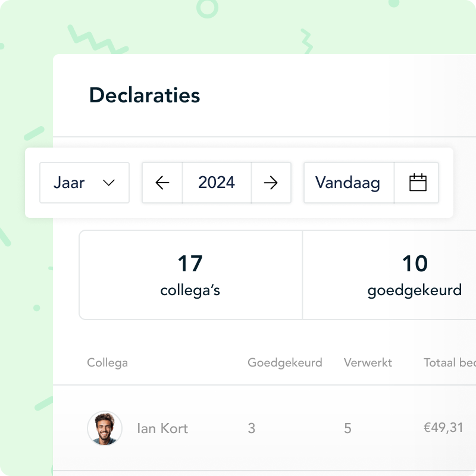Sort by the Verwerkt column header

pyautogui.click(x=368, y=362)
